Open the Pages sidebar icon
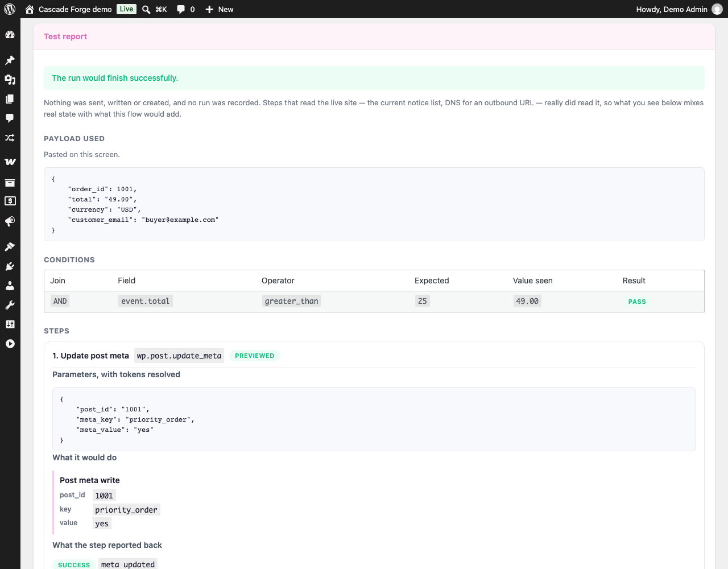The height and width of the screenshot is (569, 728). click(10, 99)
